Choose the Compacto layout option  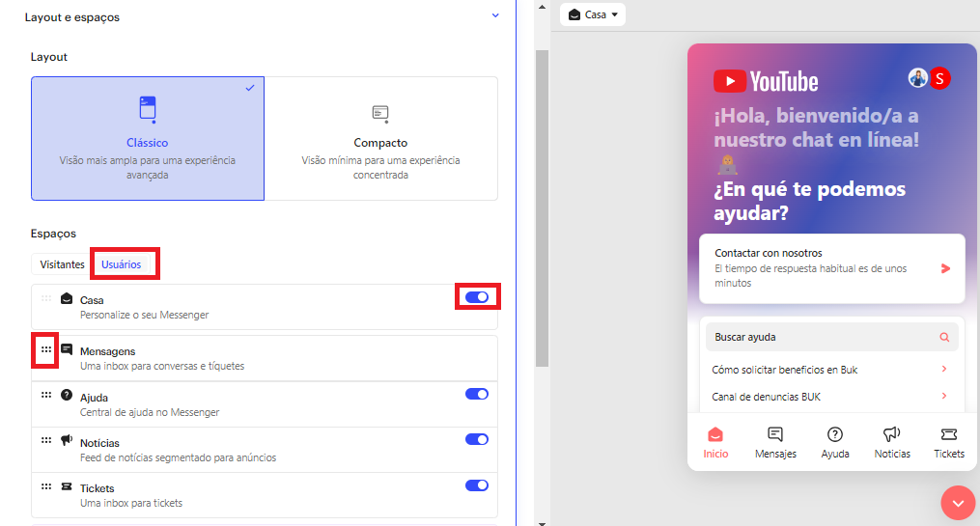coord(380,138)
